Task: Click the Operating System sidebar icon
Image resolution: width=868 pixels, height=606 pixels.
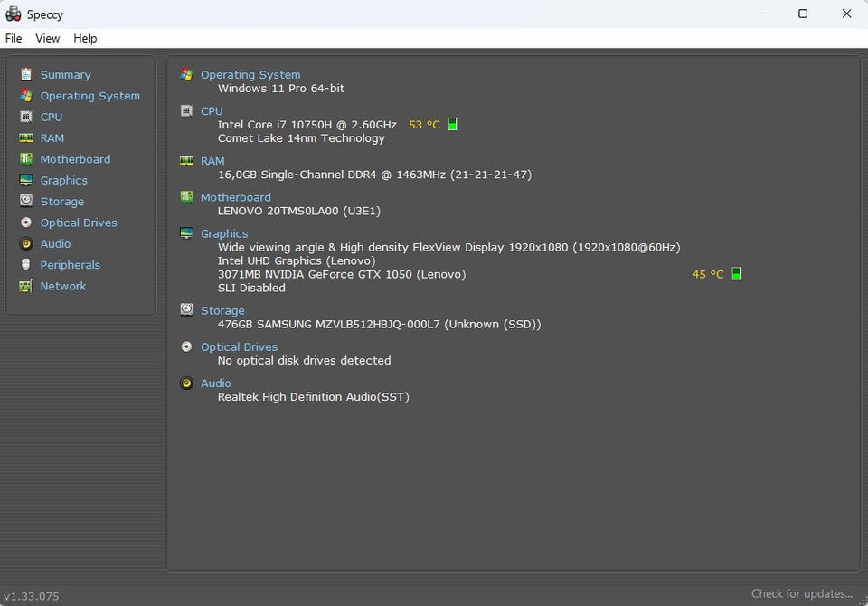Action: (26, 95)
